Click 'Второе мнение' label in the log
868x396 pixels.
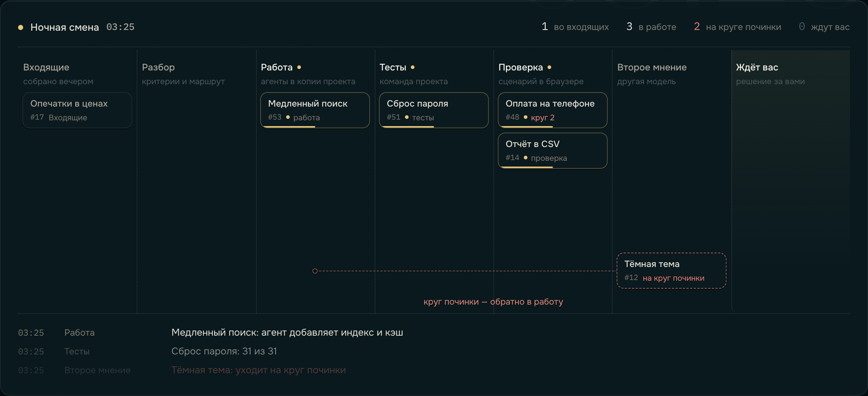tap(97, 370)
